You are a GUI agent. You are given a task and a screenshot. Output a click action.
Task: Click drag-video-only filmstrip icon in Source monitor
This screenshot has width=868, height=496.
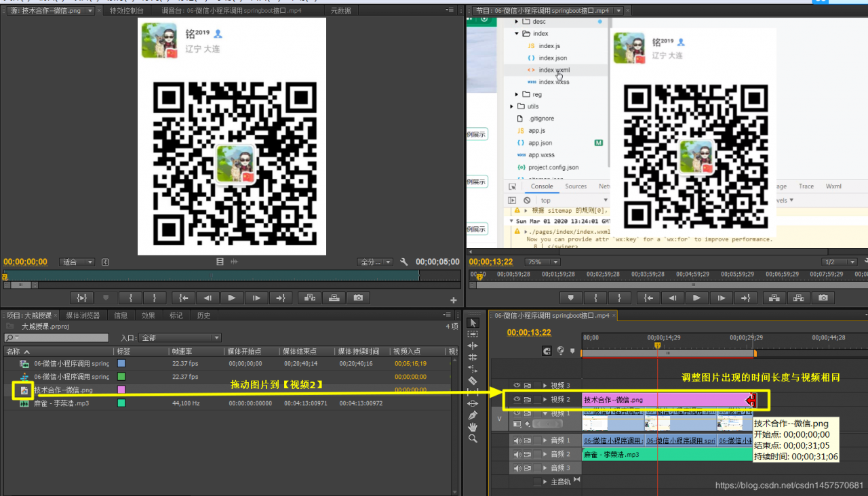tap(220, 262)
